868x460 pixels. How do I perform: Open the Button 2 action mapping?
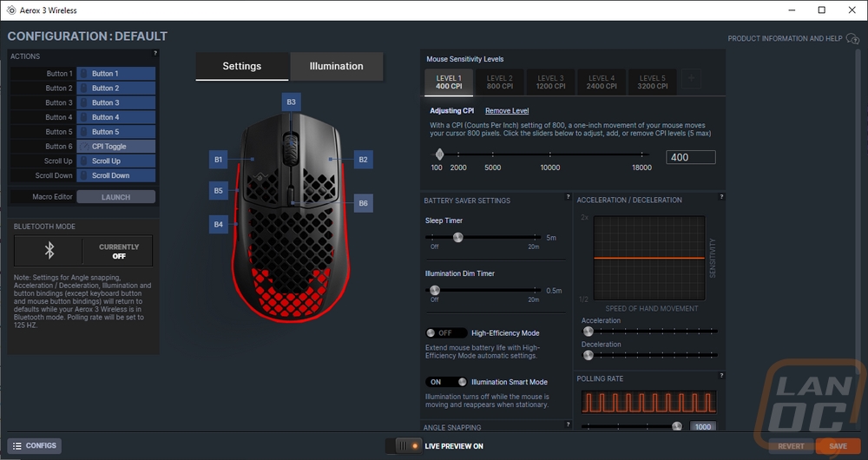115,88
